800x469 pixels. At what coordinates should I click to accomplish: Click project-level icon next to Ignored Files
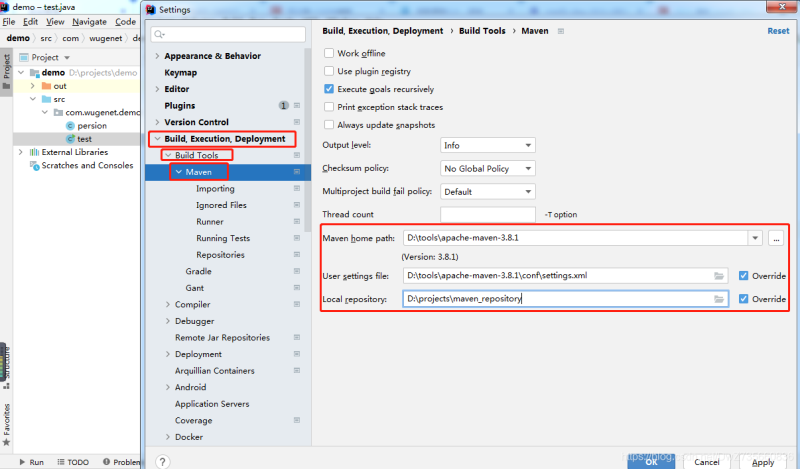point(297,205)
